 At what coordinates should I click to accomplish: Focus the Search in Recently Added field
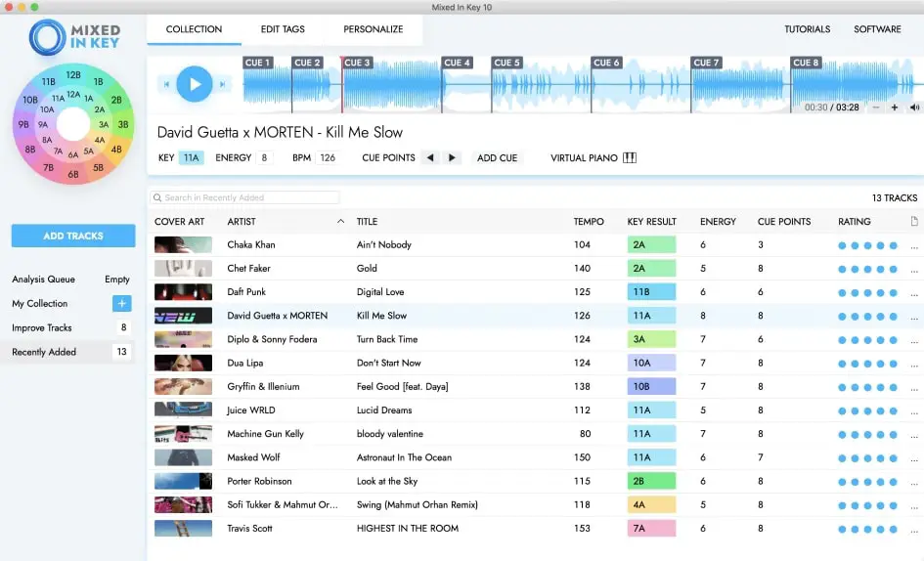coord(244,198)
